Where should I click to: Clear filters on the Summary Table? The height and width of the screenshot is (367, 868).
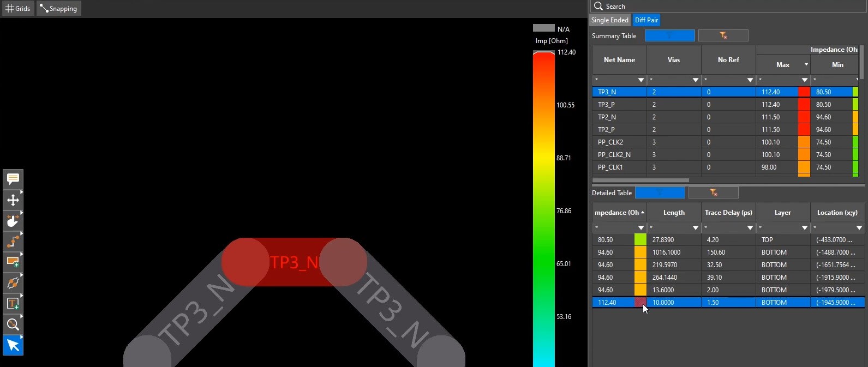coord(723,35)
